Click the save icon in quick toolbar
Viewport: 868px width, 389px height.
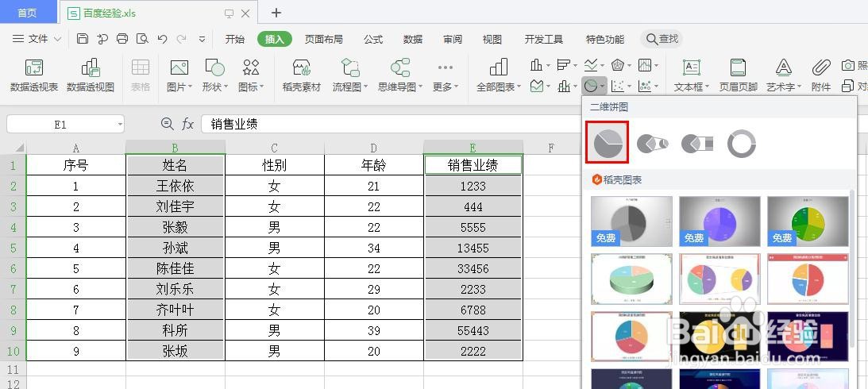point(83,39)
